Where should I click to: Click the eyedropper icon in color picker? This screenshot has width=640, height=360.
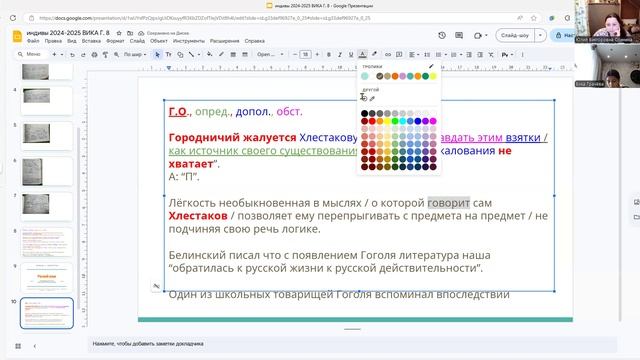point(372,98)
